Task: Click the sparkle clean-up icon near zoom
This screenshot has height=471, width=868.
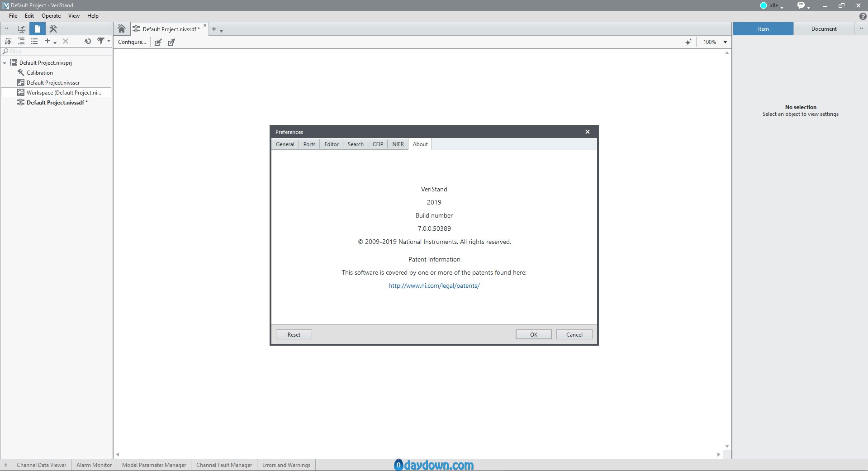Action: (688, 42)
